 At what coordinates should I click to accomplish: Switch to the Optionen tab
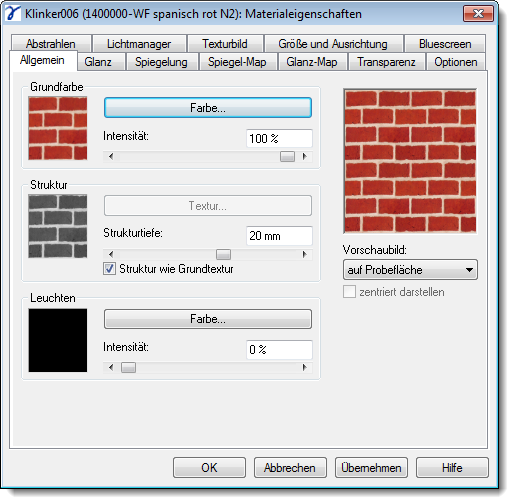click(456, 62)
